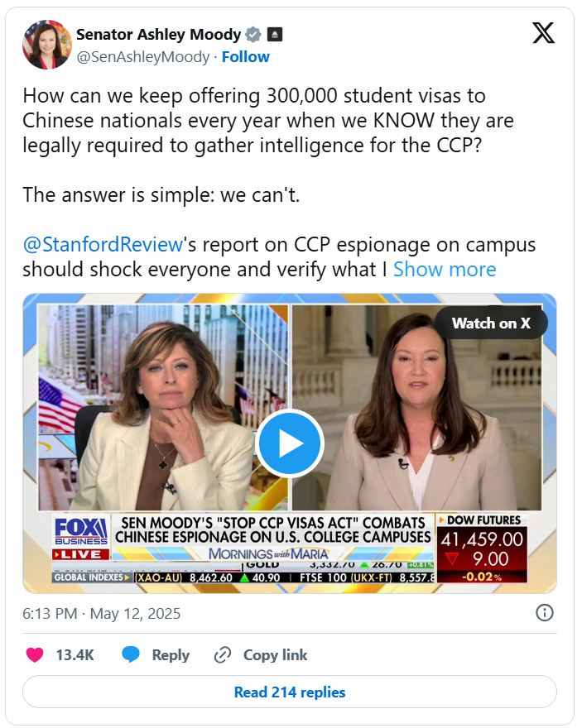
Task: Click Read 214 replies button
Action: (x=290, y=692)
